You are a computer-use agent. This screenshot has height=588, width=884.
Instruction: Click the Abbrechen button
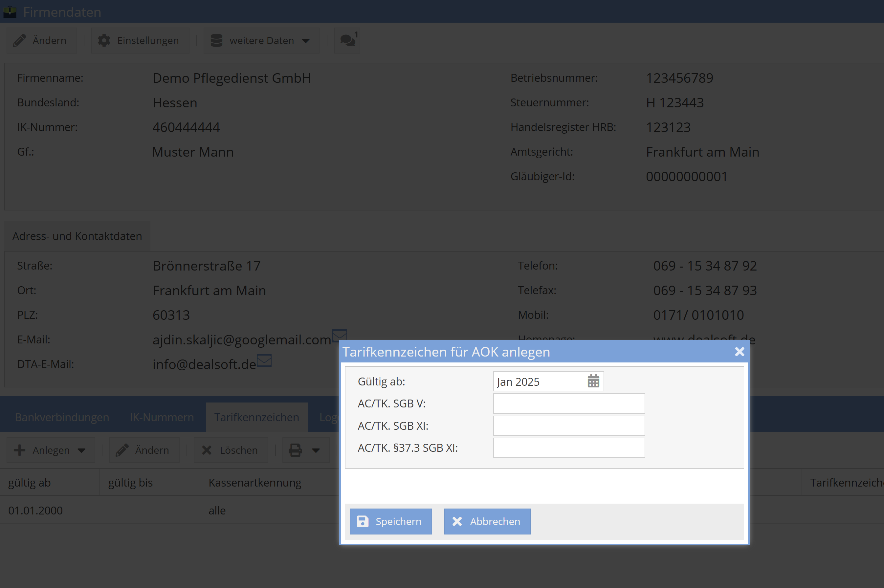(x=487, y=521)
